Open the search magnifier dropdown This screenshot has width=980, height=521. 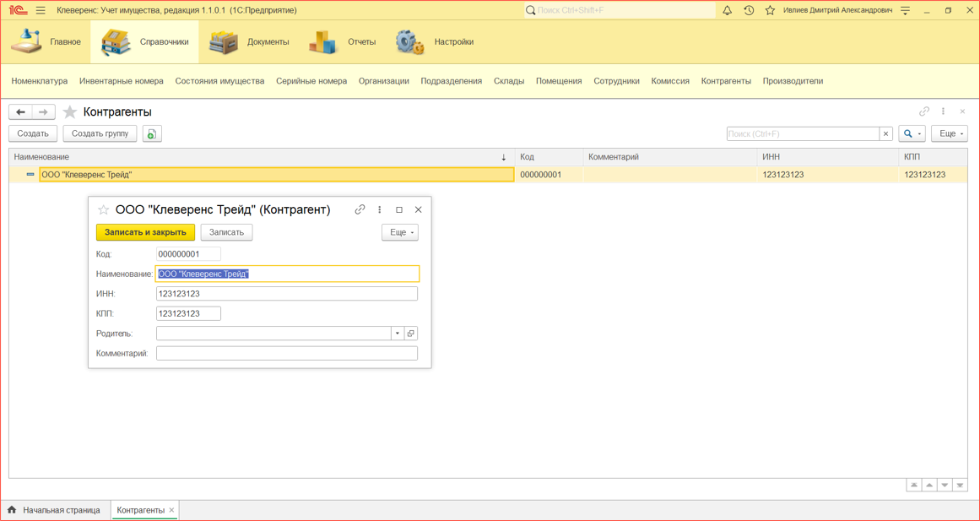coord(912,133)
